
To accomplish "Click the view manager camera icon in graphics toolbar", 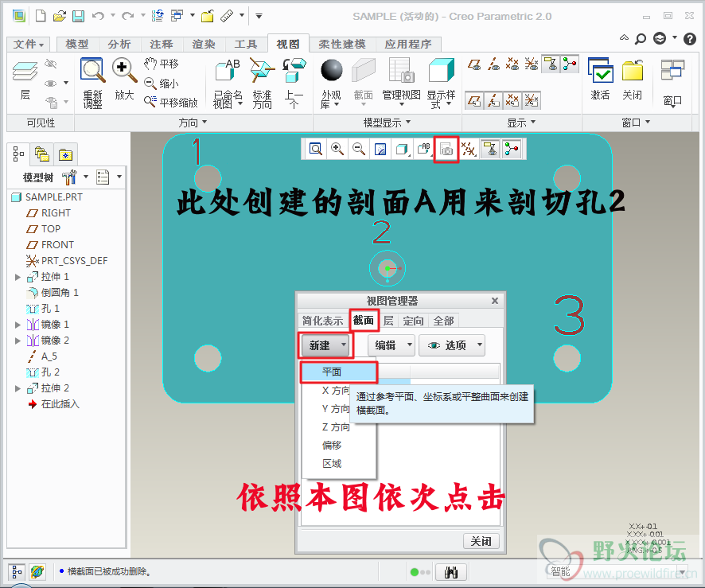I will (446, 150).
